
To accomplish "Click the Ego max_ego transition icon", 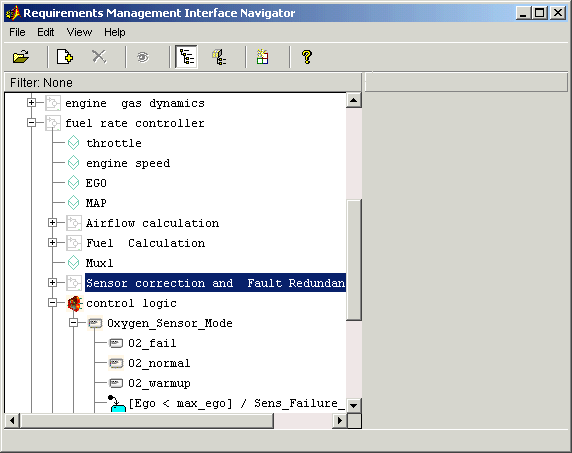I will (x=117, y=404).
